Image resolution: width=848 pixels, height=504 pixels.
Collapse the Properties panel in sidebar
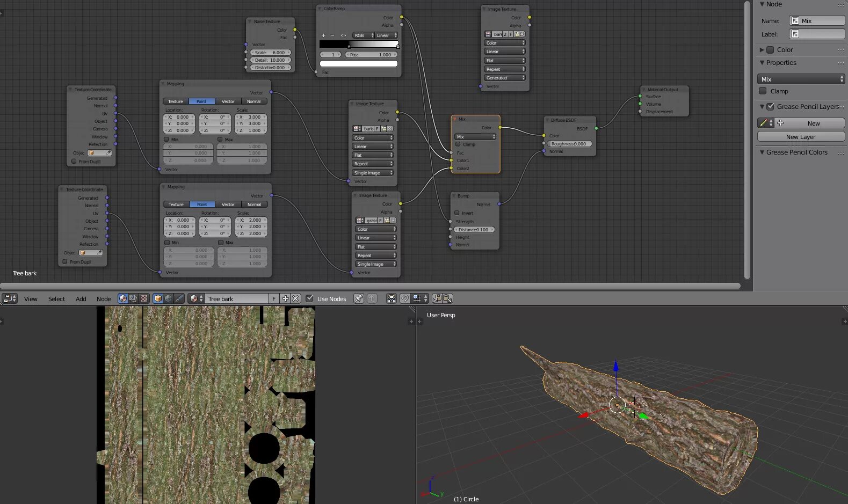point(762,63)
